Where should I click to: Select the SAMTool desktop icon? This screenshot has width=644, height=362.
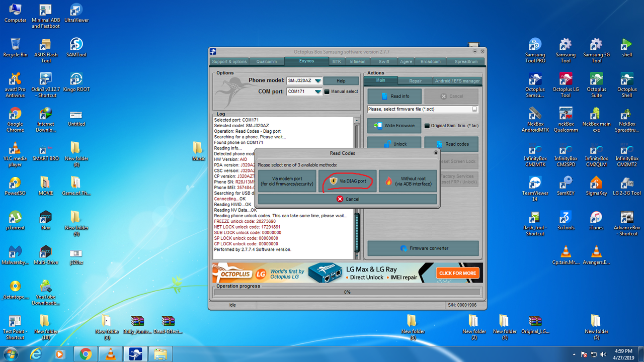tap(76, 47)
